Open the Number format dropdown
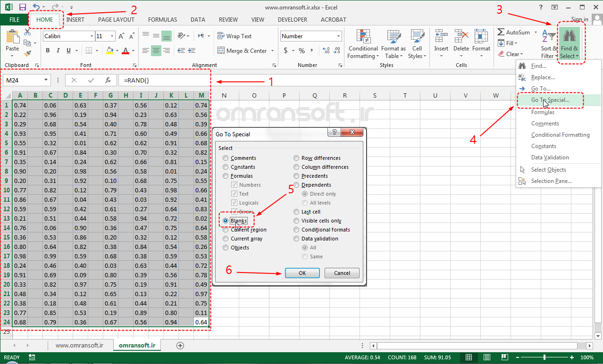 coord(339,36)
